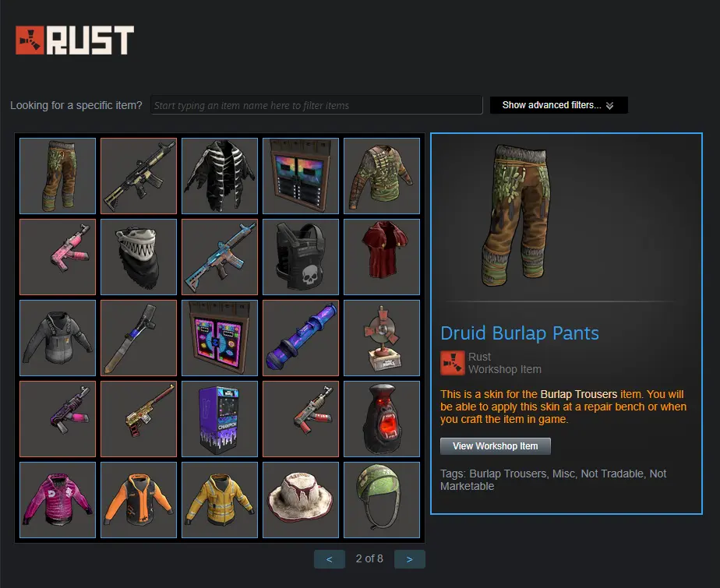Open the Druid Burlap Pants title link

[519, 333]
